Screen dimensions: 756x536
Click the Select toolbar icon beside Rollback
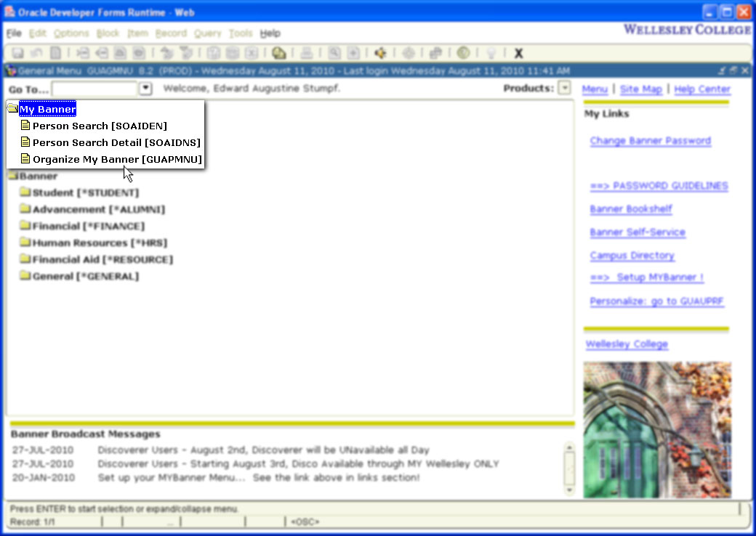point(56,53)
